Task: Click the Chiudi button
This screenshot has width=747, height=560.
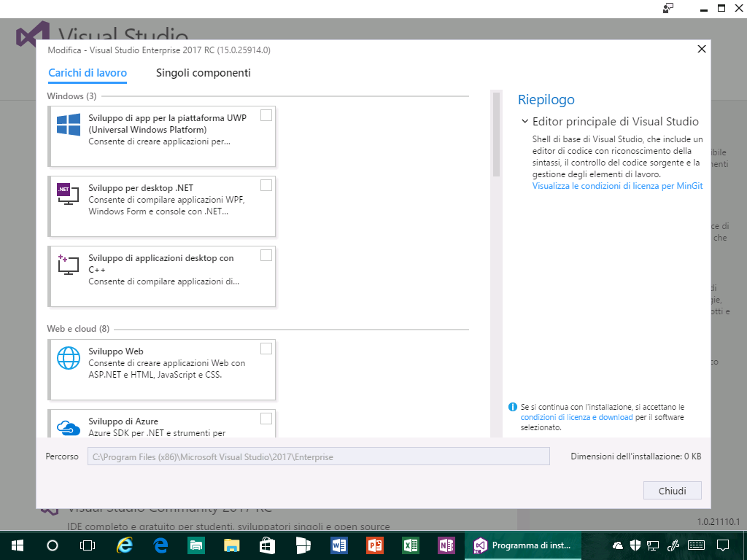Action: pos(672,491)
